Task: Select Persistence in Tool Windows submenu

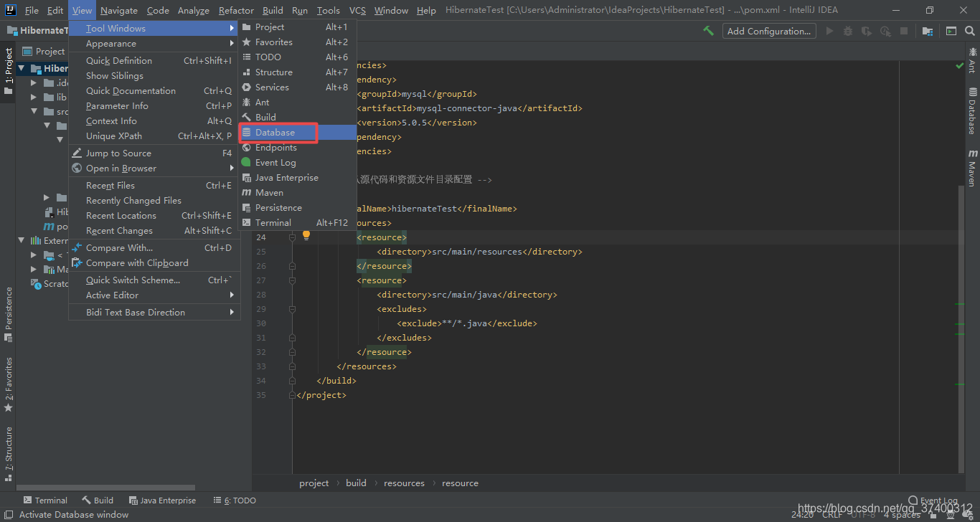Action: click(298, 208)
